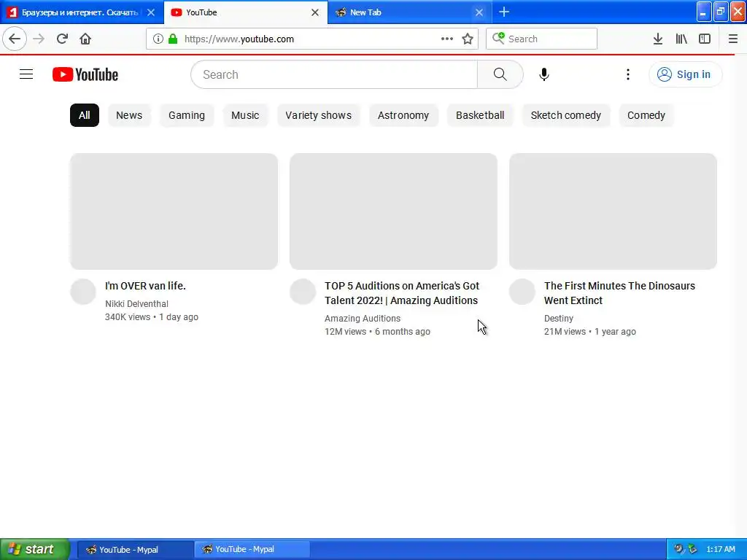Click "21M views • 1 year ago" text
This screenshot has height=560, width=747.
589,332
